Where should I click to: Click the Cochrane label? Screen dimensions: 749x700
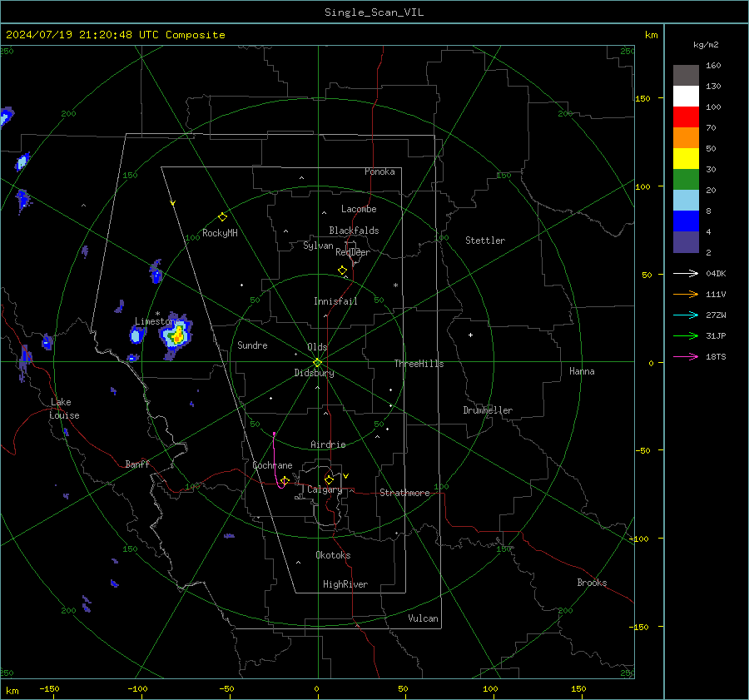click(272, 465)
